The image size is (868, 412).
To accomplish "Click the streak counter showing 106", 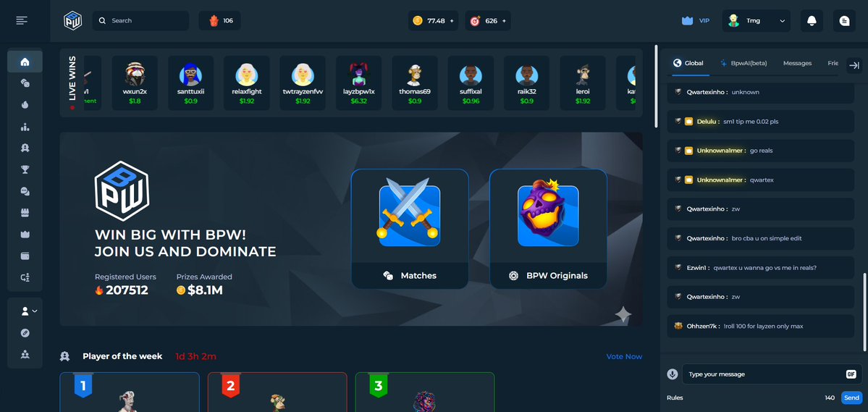I will point(220,20).
